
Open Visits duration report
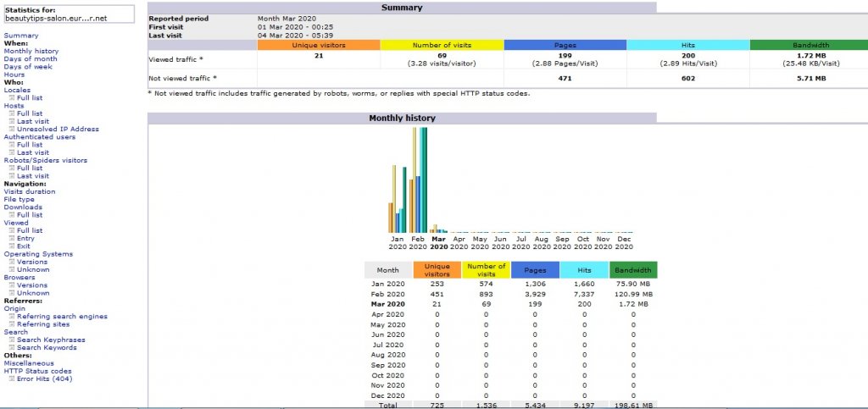tap(31, 191)
